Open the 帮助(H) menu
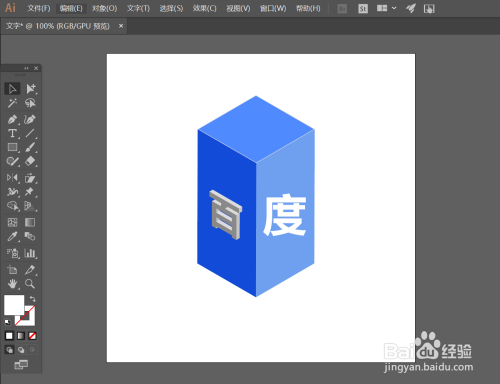 pyautogui.click(x=308, y=8)
